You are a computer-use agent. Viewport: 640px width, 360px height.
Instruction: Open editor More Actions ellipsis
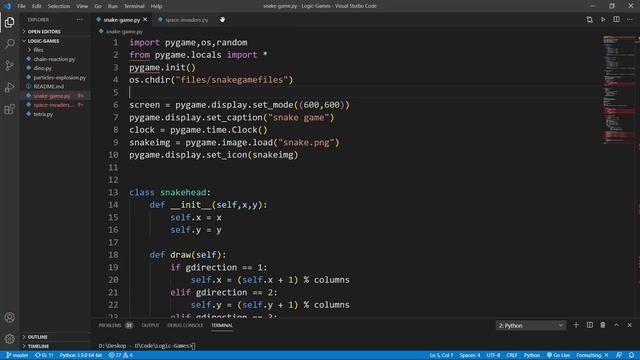[630, 20]
